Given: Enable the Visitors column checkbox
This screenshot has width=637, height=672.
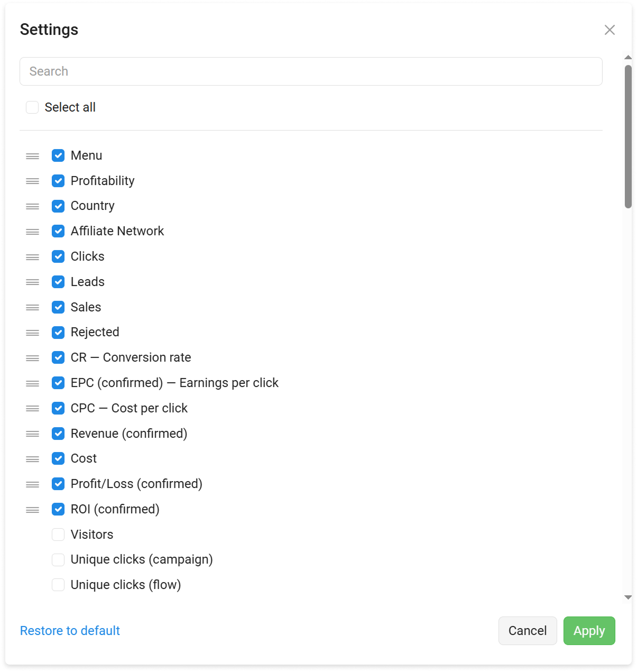Looking at the screenshot, I should click(x=58, y=535).
